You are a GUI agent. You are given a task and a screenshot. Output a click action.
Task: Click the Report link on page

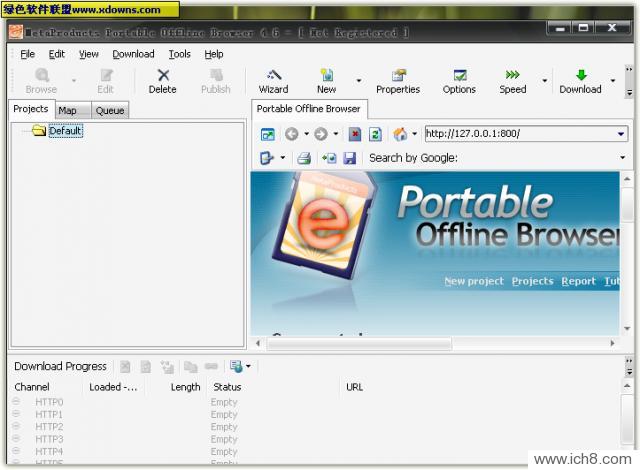578,281
